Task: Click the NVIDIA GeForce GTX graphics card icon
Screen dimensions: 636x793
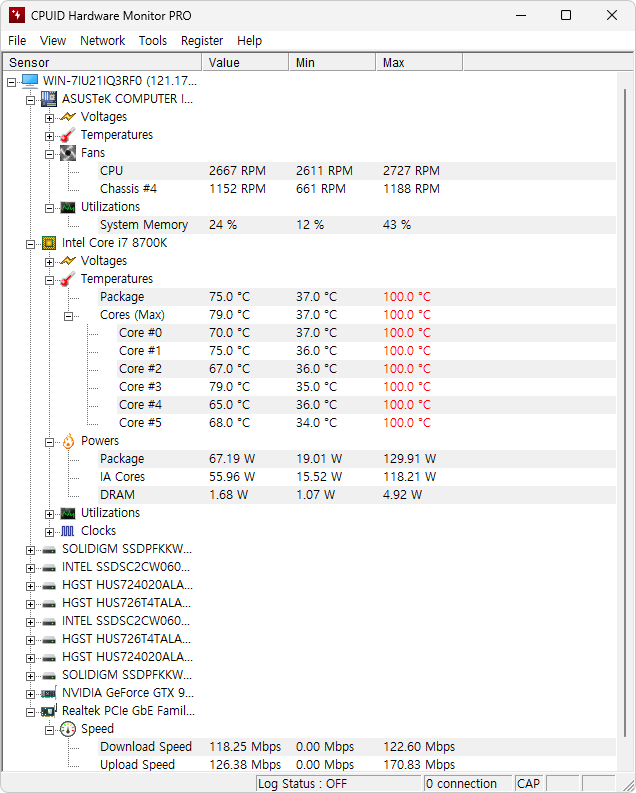Action: coord(49,693)
